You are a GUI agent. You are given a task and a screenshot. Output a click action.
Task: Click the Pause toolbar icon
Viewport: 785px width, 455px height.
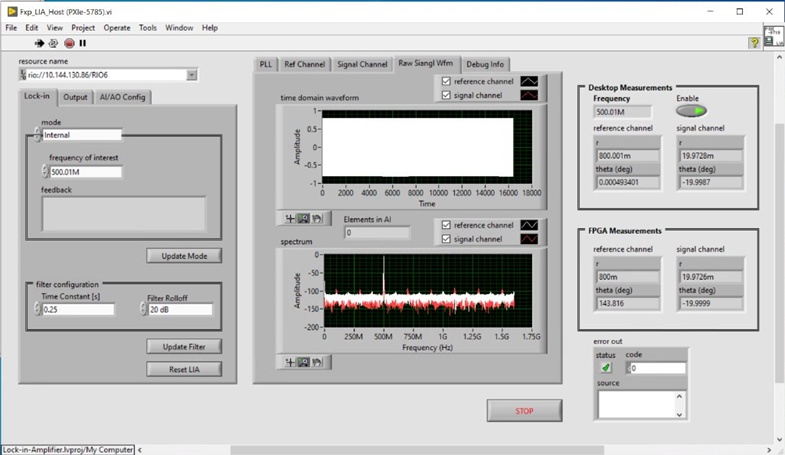[x=83, y=43]
